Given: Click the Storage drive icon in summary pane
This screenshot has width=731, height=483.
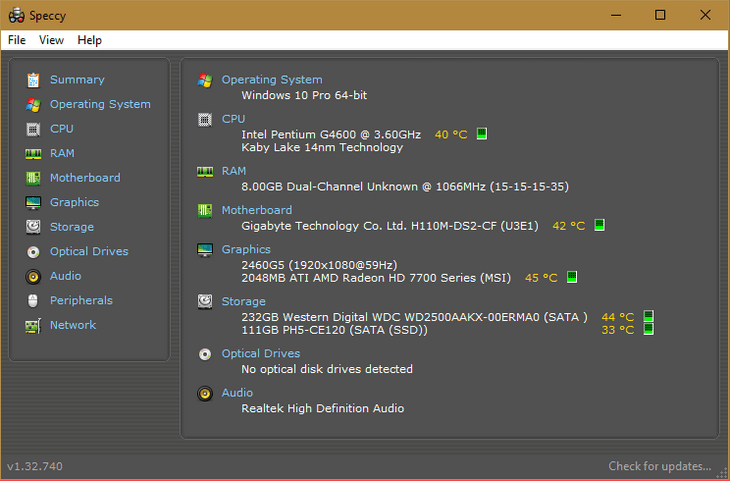Looking at the screenshot, I should click(x=205, y=302).
